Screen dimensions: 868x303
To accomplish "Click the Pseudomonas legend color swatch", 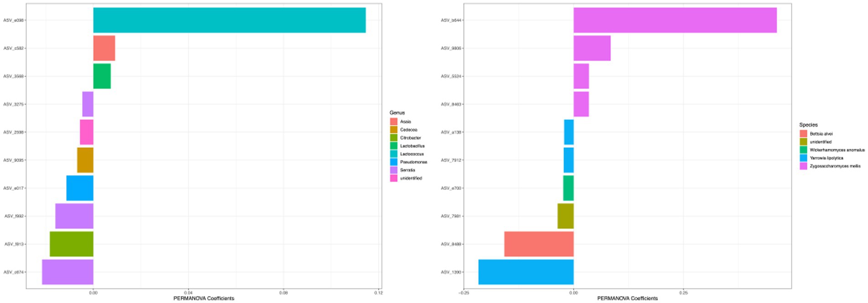I will (393, 162).
